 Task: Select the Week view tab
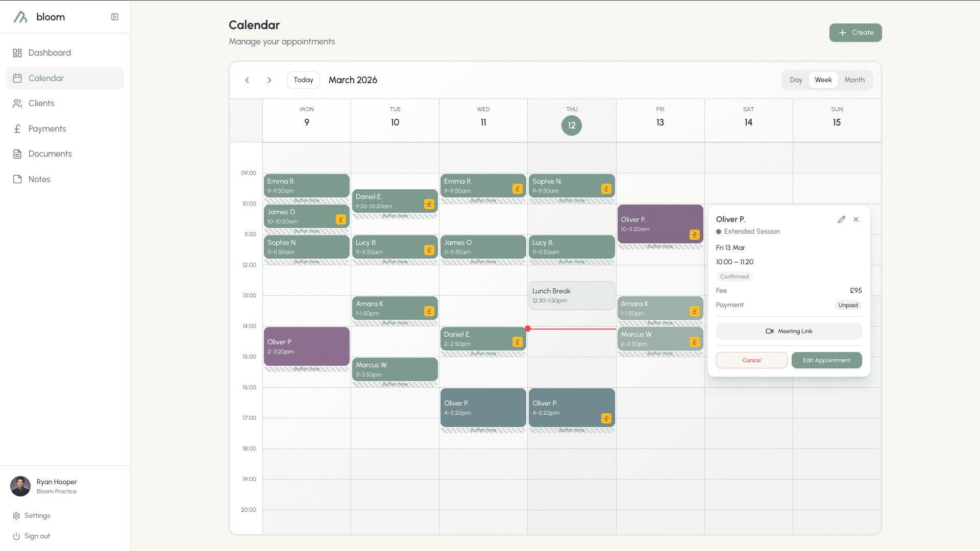point(823,80)
